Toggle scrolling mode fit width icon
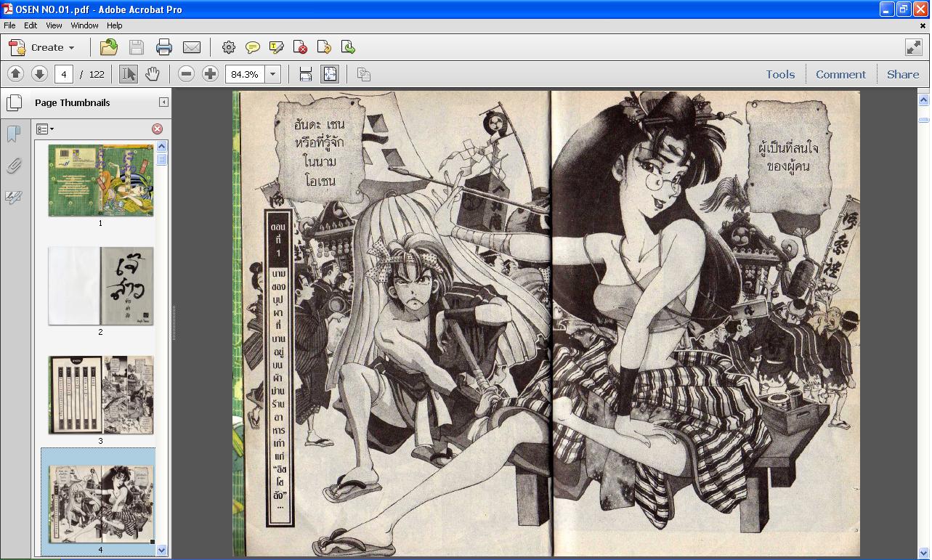Viewport: 932px width, 560px height. [306, 74]
